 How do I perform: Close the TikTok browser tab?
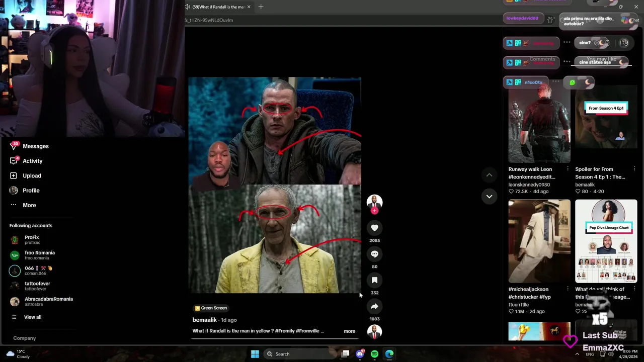[x=248, y=7]
